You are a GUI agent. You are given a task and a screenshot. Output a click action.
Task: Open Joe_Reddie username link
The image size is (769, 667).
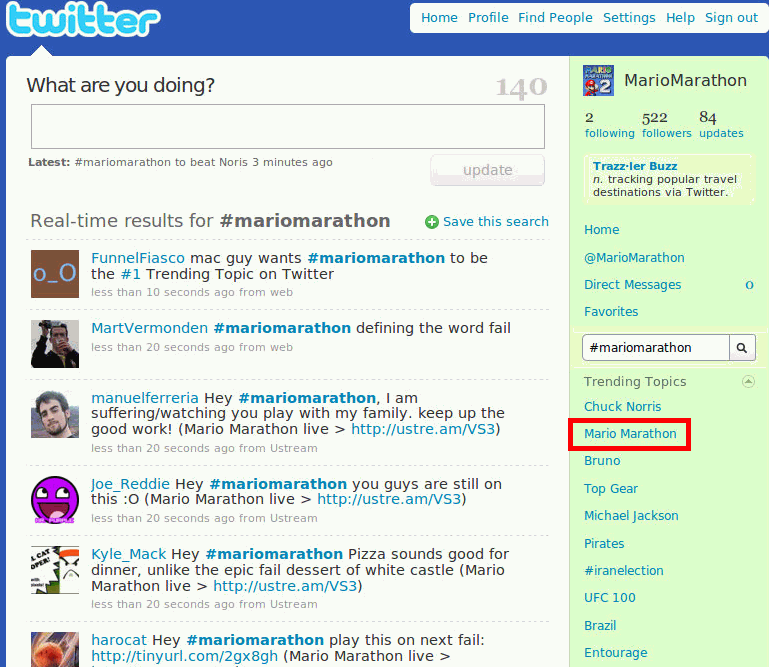[130, 484]
